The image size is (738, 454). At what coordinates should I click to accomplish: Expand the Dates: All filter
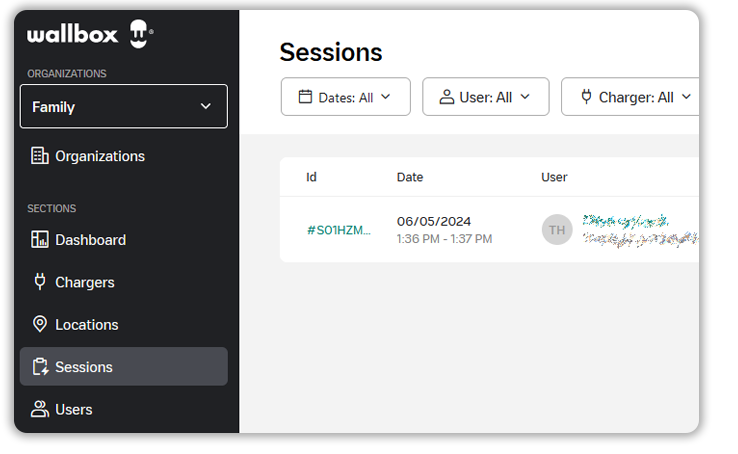point(346,97)
